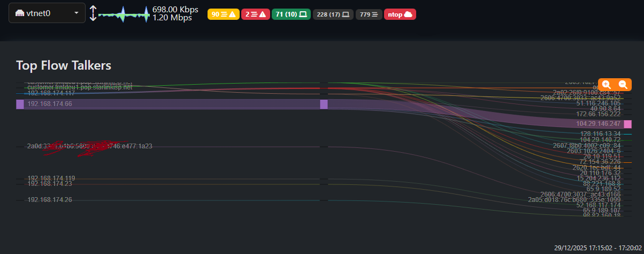The width and height of the screenshot is (644, 254).
Task: Click host label 192.168.174.26
Action: pos(50,200)
